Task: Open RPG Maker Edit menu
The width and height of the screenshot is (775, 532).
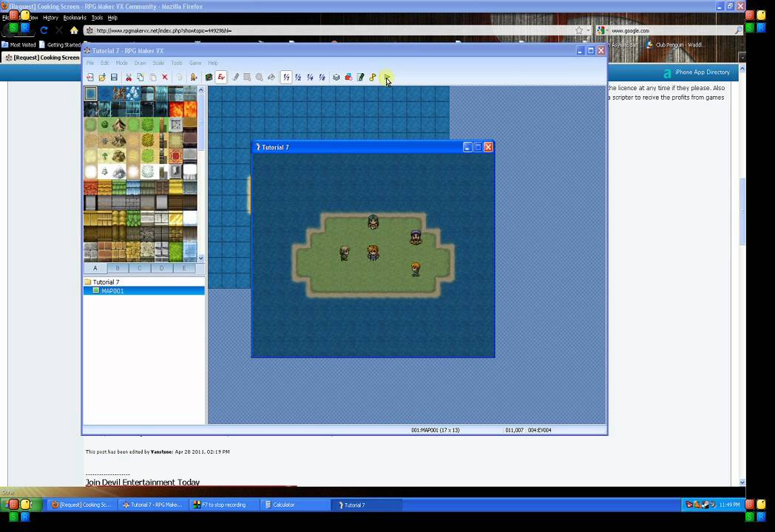Action: pos(105,64)
